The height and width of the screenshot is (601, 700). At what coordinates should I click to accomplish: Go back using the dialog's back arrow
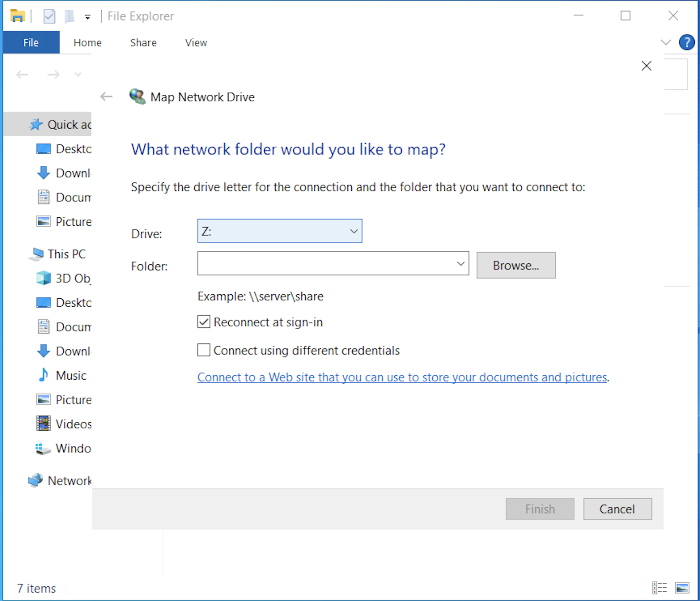pos(106,96)
